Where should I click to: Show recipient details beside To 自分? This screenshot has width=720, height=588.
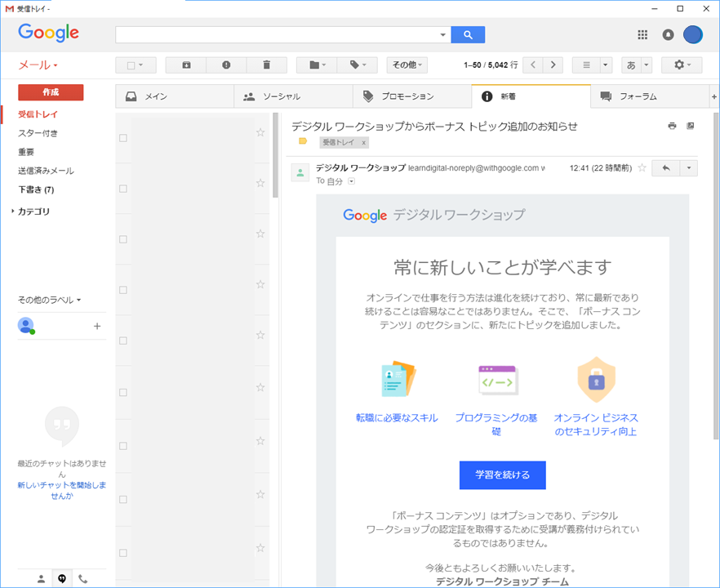[351, 181]
